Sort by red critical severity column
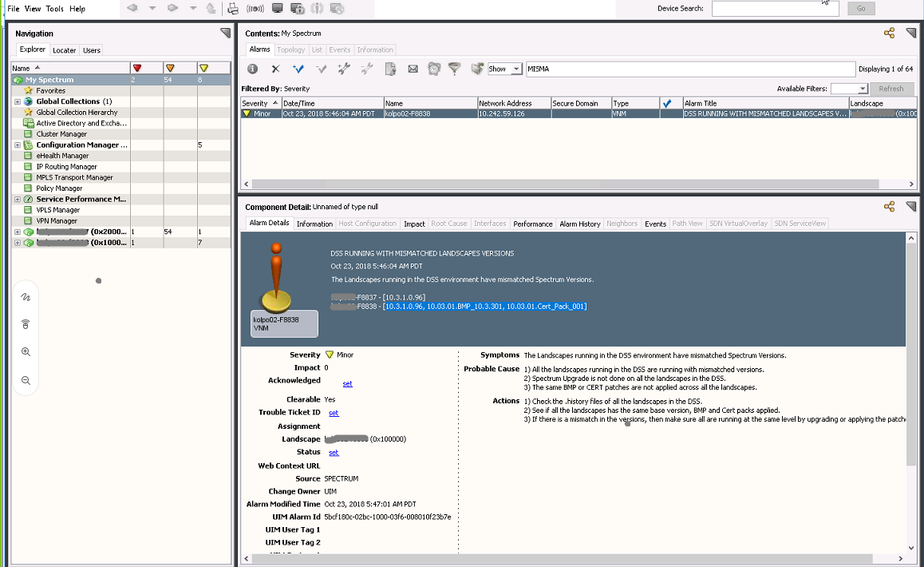924x567 pixels. tap(137, 69)
